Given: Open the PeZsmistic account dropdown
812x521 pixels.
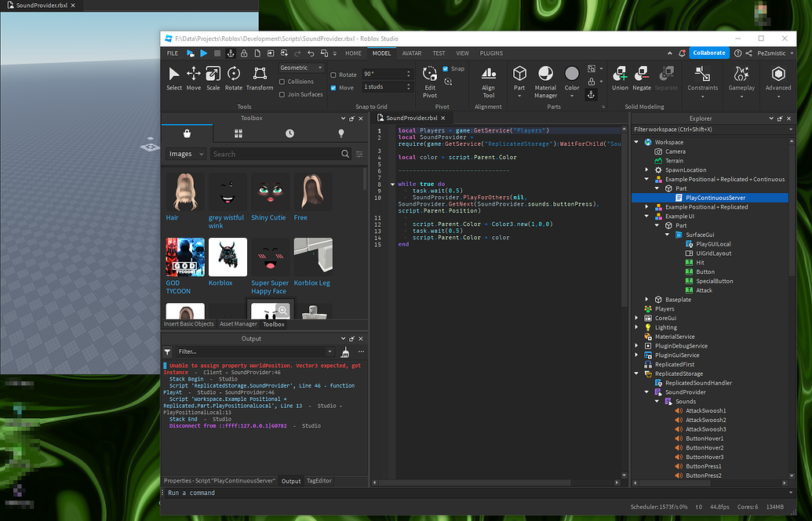Looking at the screenshot, I should click(x=774, y=53).
